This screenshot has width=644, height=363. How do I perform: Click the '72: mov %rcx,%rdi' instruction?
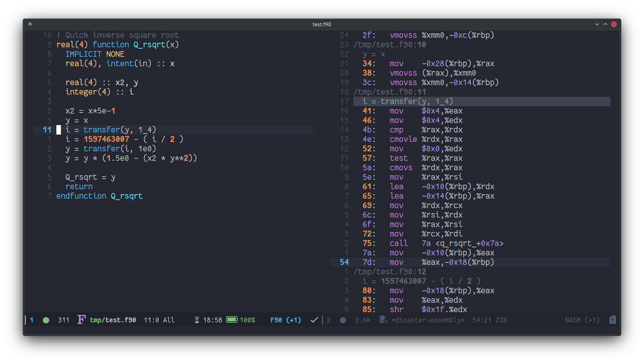tap(413, 234)
